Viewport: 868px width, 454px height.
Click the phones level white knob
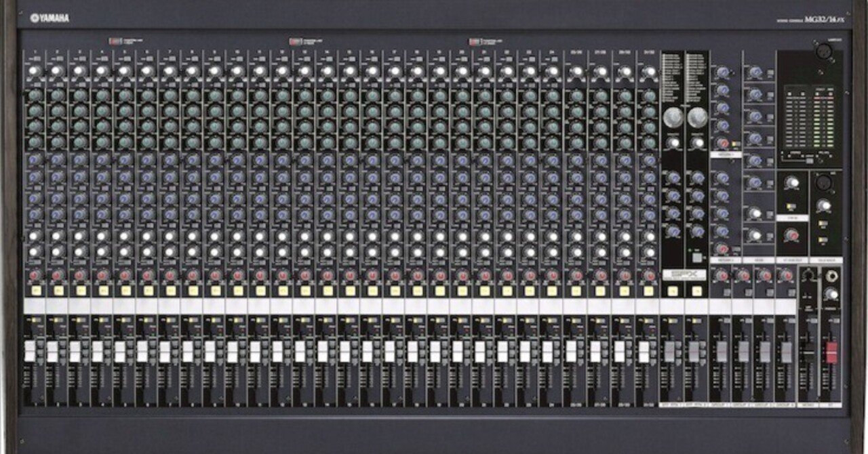pos(831,294)
